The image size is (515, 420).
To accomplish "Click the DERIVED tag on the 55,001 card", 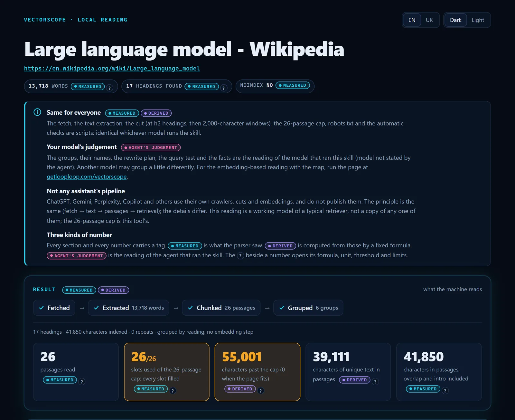I will [x=240, y=389].
